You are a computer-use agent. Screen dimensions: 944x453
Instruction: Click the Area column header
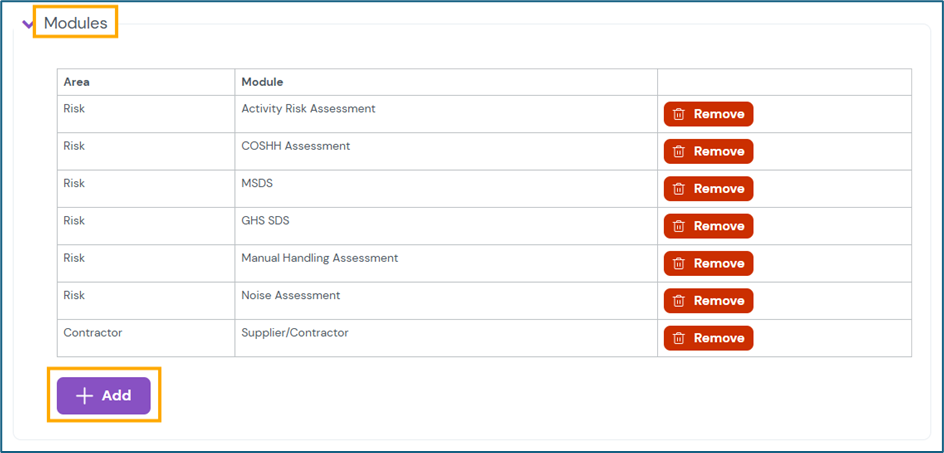point(77,82)
